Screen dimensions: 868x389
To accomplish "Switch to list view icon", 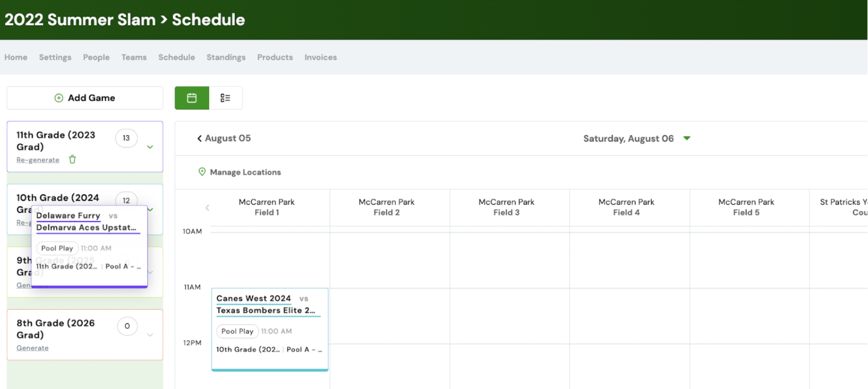I will (x=225, y=98).
